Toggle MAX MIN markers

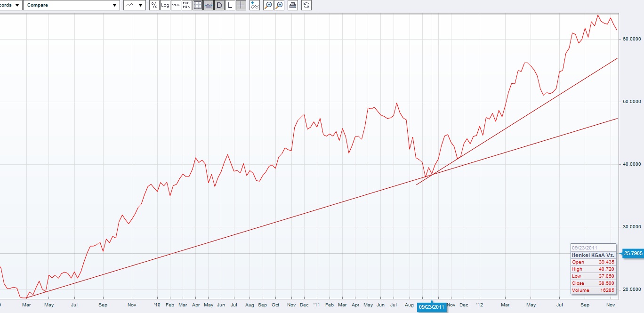pyautogui.click(x=186, y=5)
